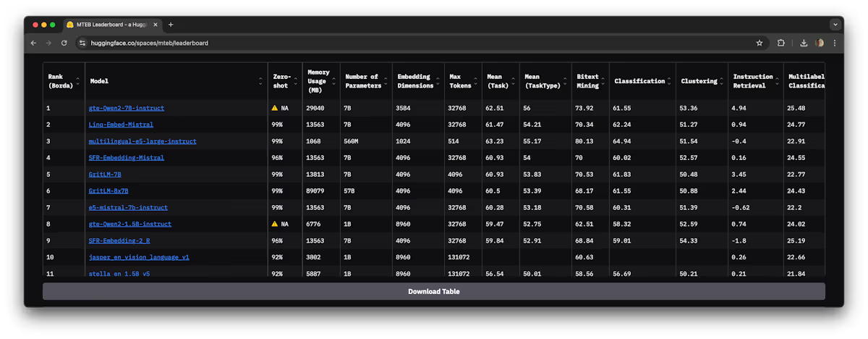The width and height of the screenshot is (868, 339).
Task: Open the Linq-Embed-Mistral model link
Action: (121, 125)
